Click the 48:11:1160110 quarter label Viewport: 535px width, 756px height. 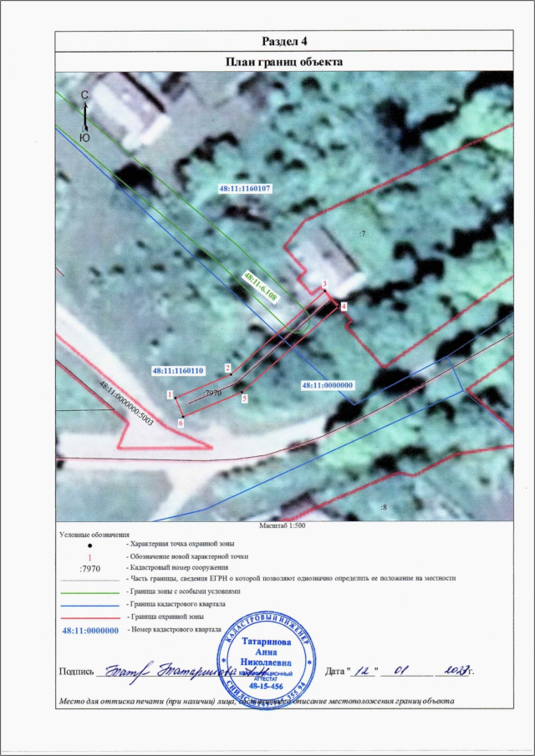point(178,369)
